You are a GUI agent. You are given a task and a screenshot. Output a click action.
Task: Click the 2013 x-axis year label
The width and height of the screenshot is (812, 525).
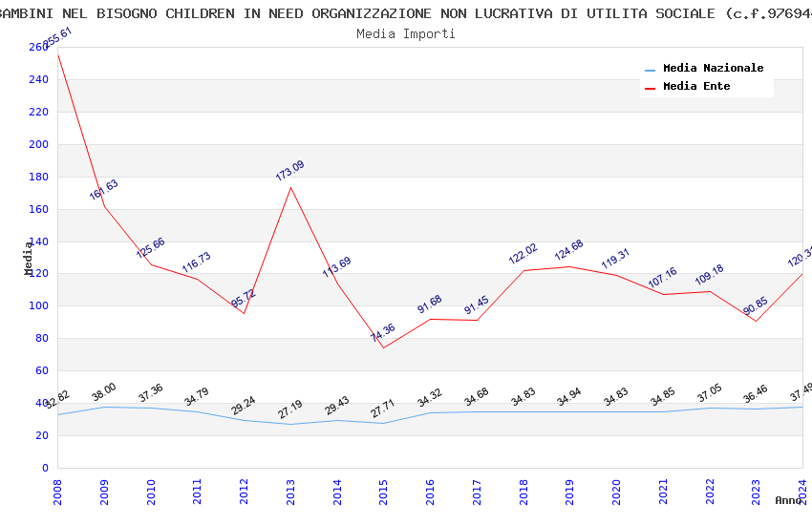pos(290,492)
